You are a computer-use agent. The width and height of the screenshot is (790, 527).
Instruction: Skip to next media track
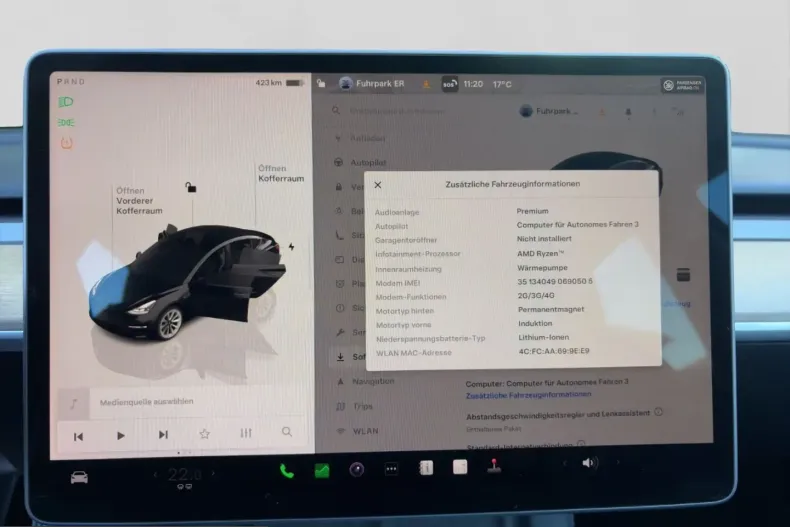point(163,434)
